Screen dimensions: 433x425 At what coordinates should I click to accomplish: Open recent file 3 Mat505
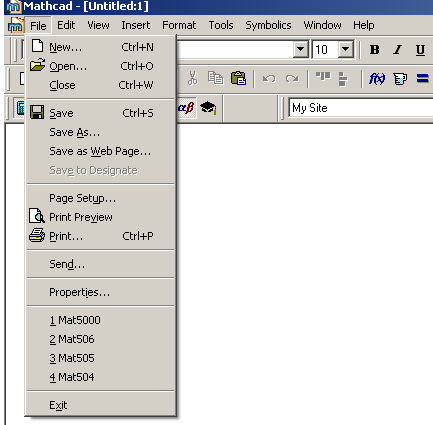(x=100, y=358)
